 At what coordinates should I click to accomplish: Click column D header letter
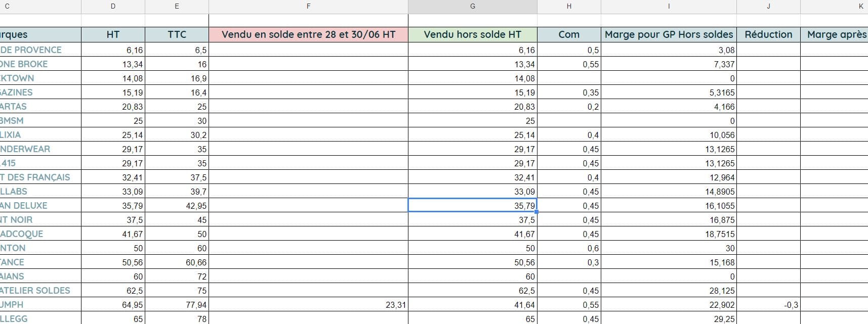click(113, 6)
